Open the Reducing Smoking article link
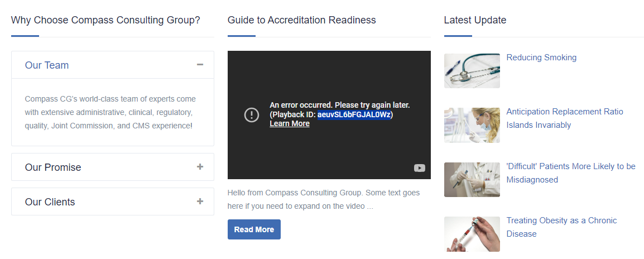644x259 pixels. coord(541,57)
